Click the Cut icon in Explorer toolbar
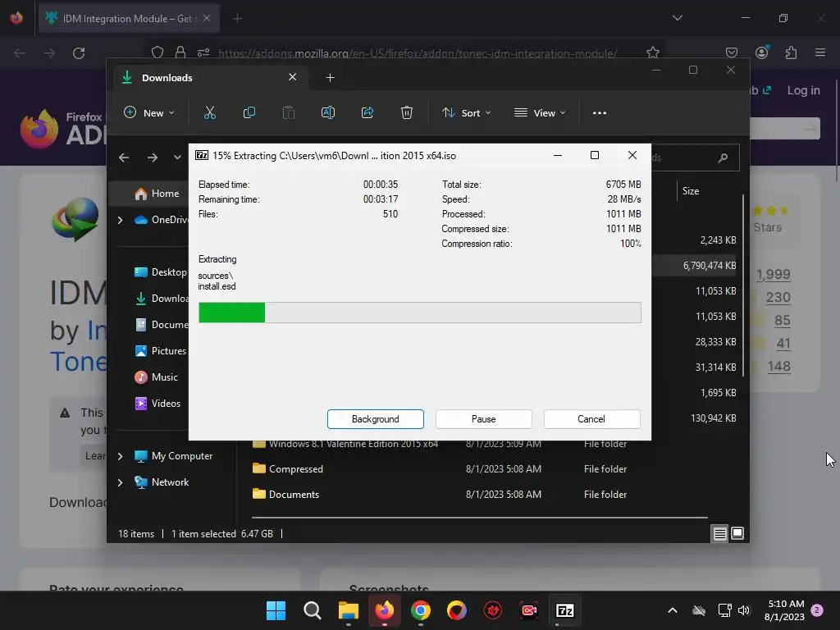This screenshot has width=840, height=630. coord(209,112)
